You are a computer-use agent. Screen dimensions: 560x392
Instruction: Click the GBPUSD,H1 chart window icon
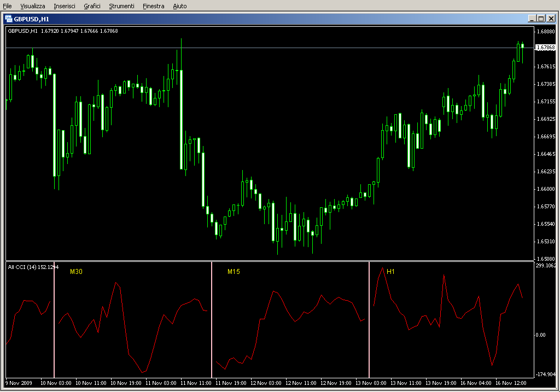[x=9, y=19]
